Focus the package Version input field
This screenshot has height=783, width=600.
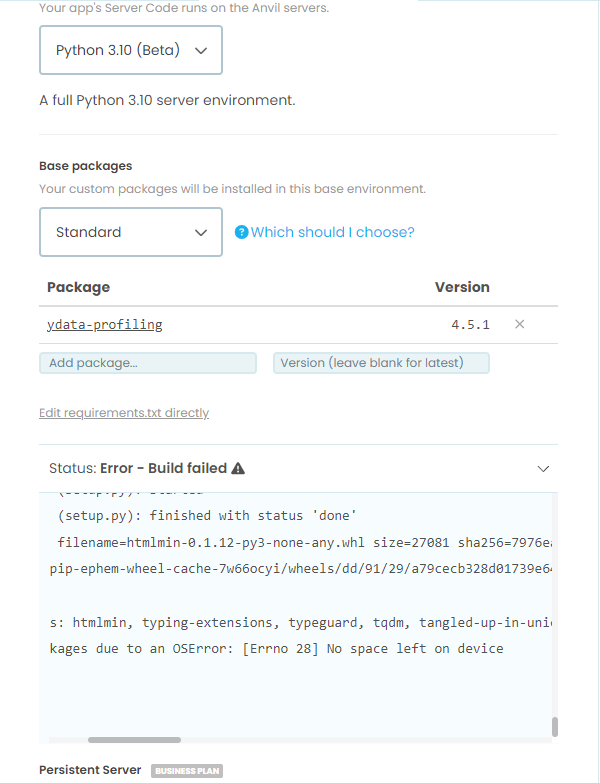[381, 363]
